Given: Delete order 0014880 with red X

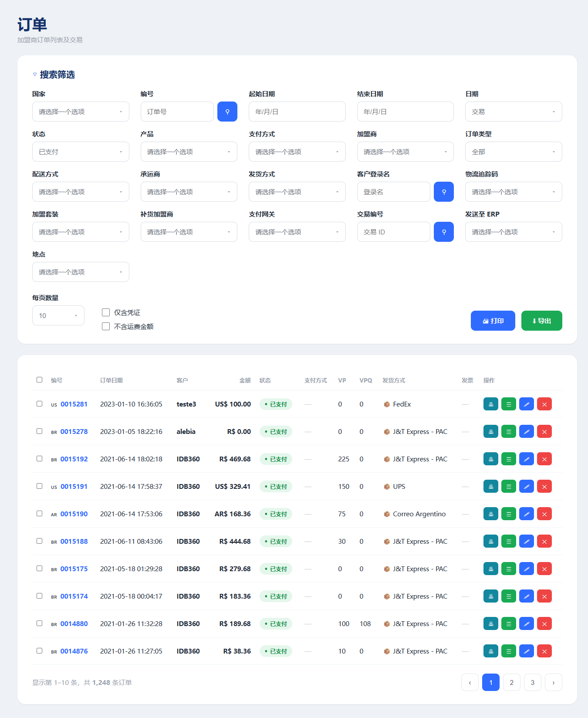Looking at the screenshot, I should pyautogui.click(x=544, y=623).
